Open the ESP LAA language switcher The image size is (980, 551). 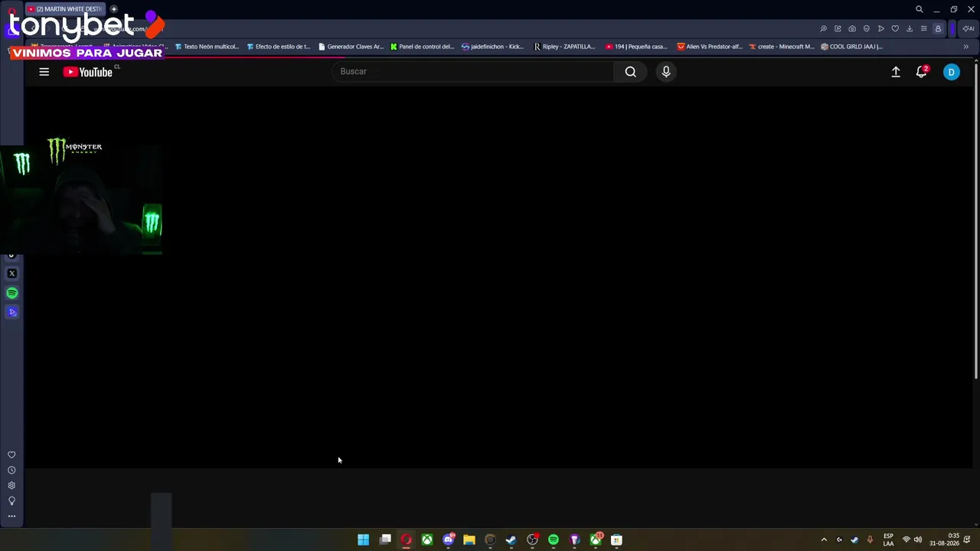pos(888,540)
